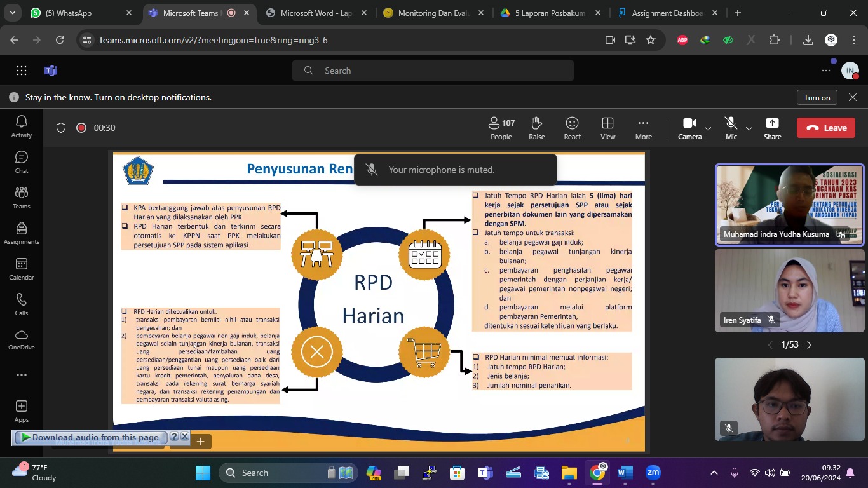Switch to the Monitoring Dan Evaluasi tab

pos(435,13)
